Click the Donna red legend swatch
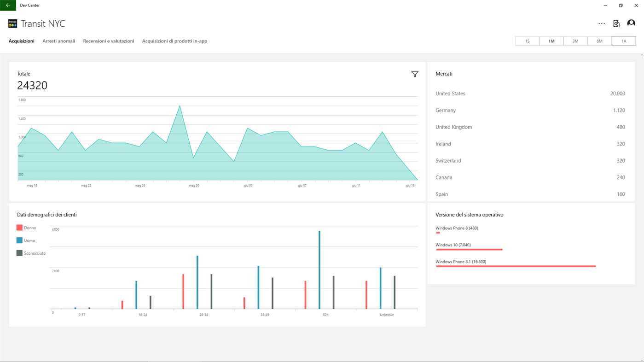 [19, 228]
